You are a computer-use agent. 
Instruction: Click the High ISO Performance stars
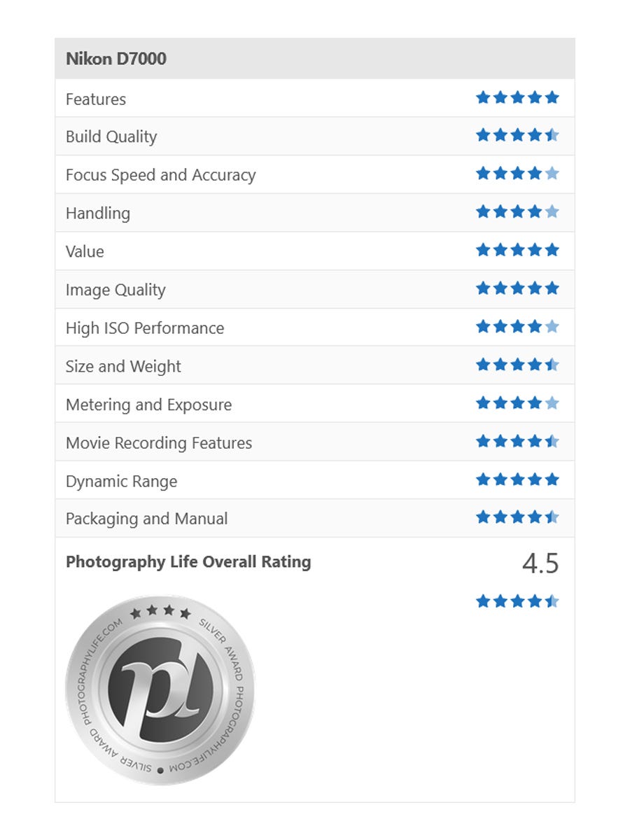click(517, 327)
